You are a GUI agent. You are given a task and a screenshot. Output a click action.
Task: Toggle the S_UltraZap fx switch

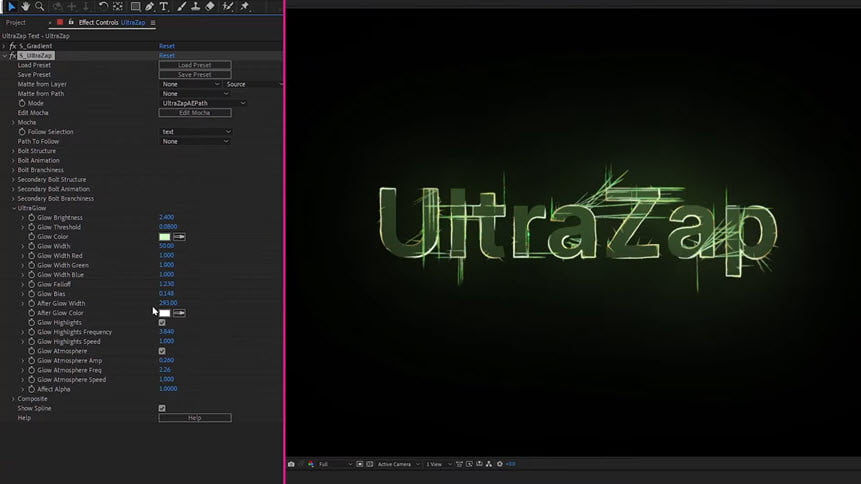(13, 55)
